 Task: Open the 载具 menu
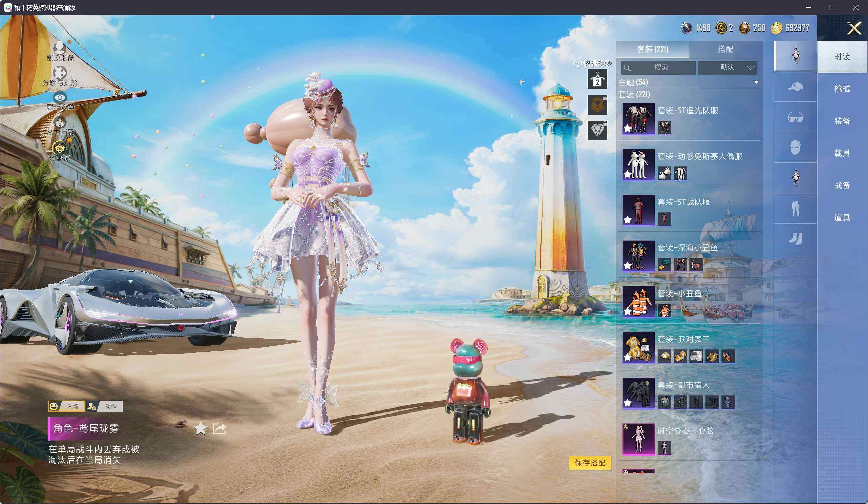(842, 153)
